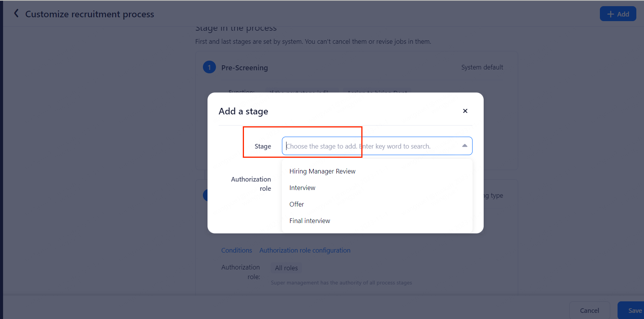The image size is (644, 319).
Task: Focus the Stage search input field
Action: point(372,146)
